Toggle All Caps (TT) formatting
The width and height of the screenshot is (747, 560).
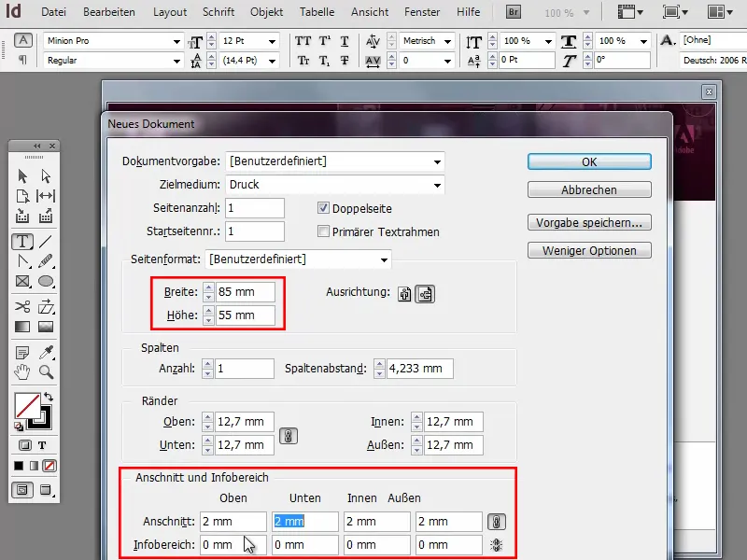click(x=303, y=41)
